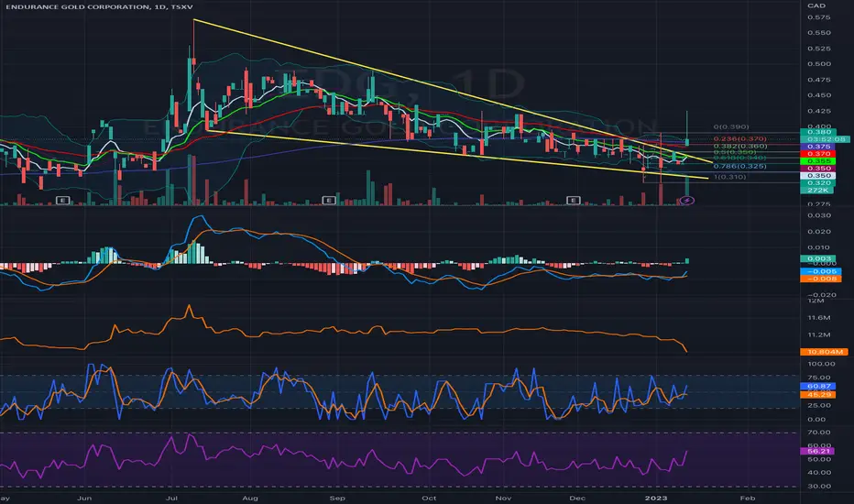Click the Aug label on time axis

tap(250, 498)
